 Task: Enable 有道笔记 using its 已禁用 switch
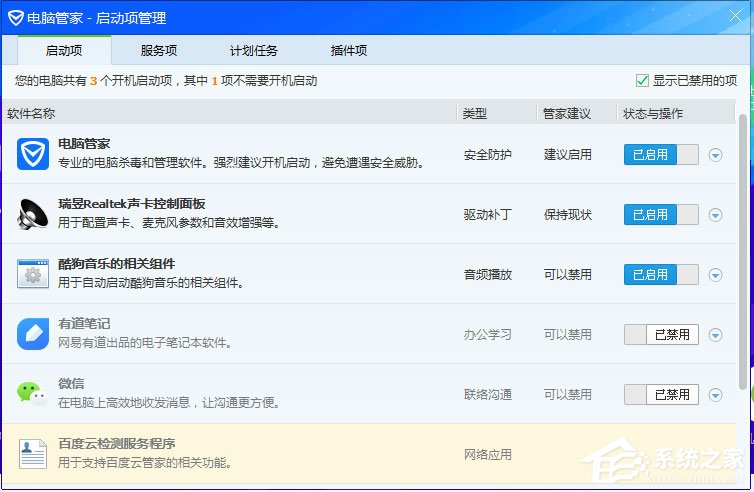661,335
